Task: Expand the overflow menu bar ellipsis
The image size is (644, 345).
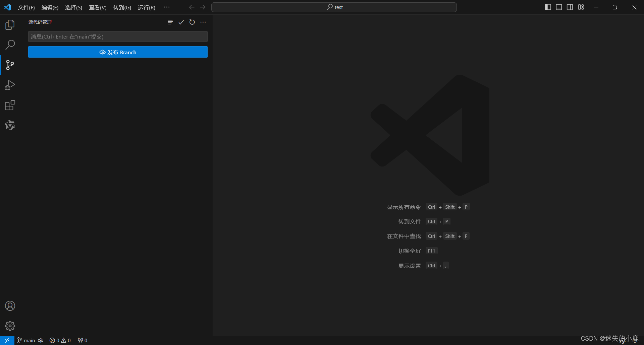Action: tap(167, 7)
